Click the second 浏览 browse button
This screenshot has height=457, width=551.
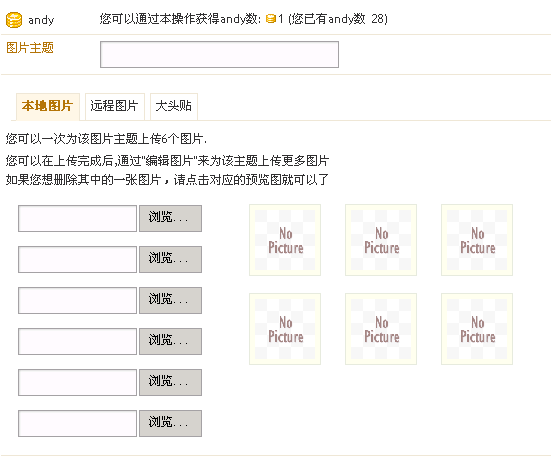(x=170, y=259)
